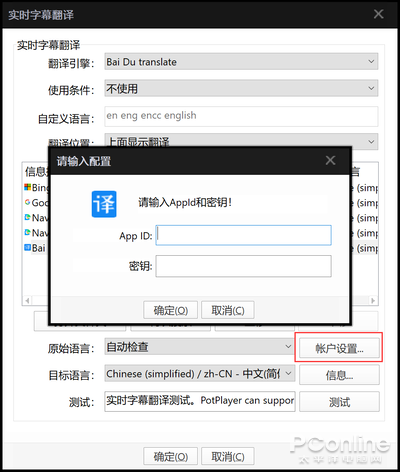The image size is (400, 472).
Task: Close the 请输入配置 dialog
Action: (x=330, y=160)
